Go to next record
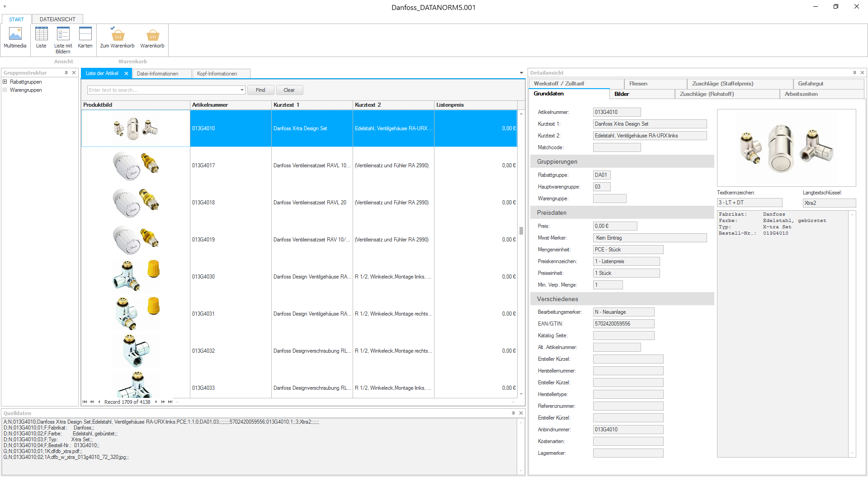Screen dimensions: 868x477 tap(156, 401)
